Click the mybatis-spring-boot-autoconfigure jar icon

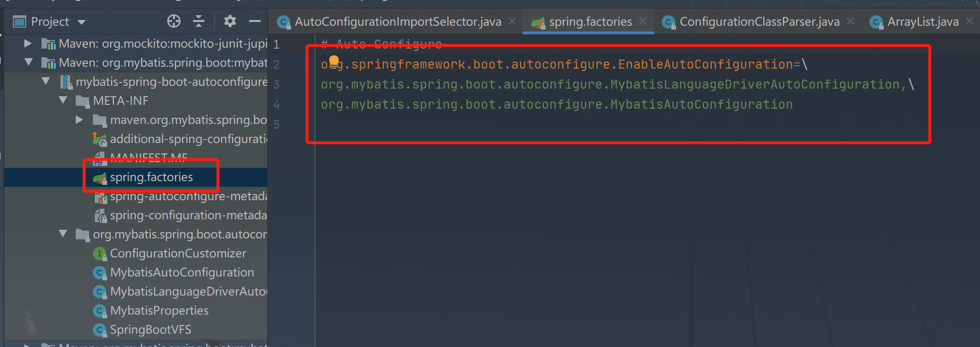click(66, 82)
